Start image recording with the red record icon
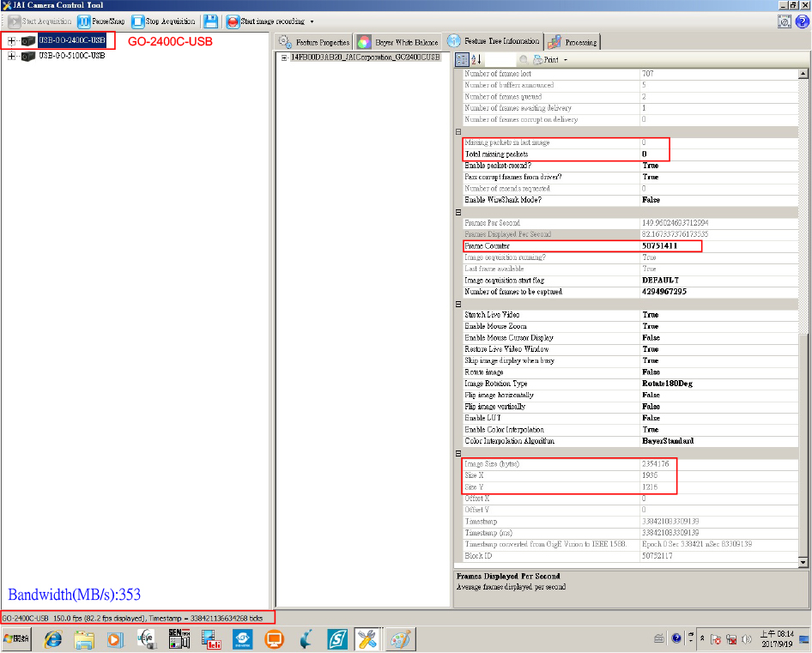The image size is (812, 653). (x=233, y=21)
